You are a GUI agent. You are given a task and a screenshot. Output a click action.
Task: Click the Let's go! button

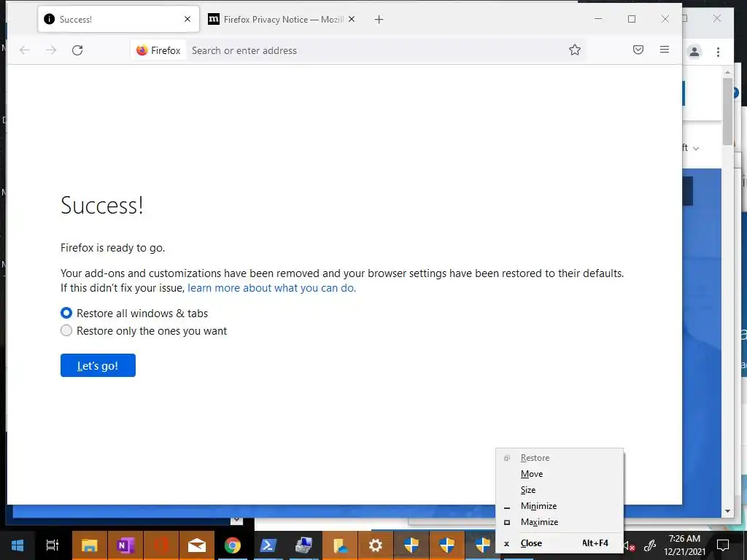tap(98, 365)
